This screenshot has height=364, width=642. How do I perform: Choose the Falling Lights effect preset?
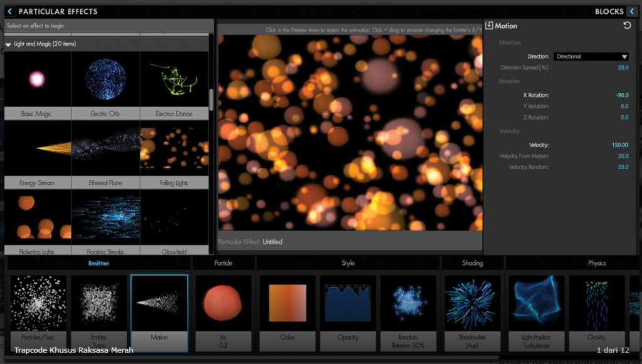(x=174, y=155)
